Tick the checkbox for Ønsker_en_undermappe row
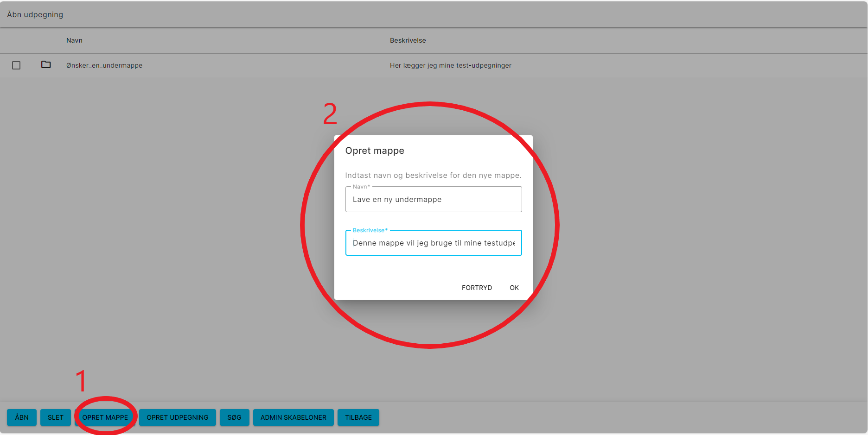This screenshot has height=435, width=868. point(16,65)
